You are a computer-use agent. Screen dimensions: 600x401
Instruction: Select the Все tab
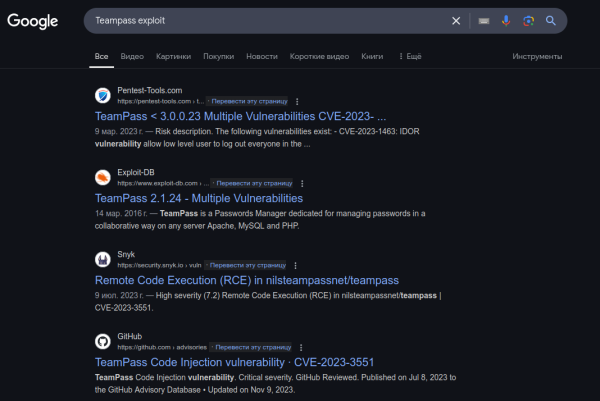101,56
